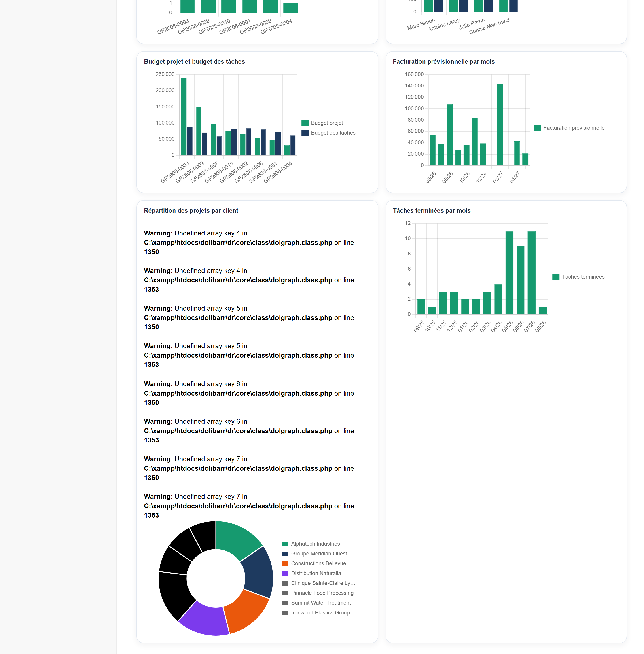Viewport: 644px width, 654px height.
Task: Toggle Ironwood Plastics Group legend item
Action: click(316, 612)
